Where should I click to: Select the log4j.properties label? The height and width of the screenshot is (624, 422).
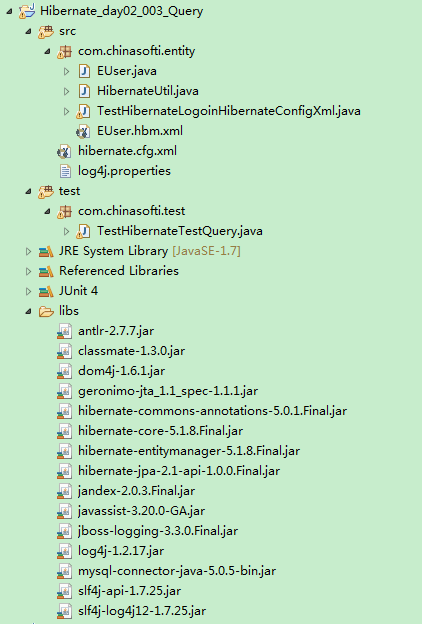(124, 171)
